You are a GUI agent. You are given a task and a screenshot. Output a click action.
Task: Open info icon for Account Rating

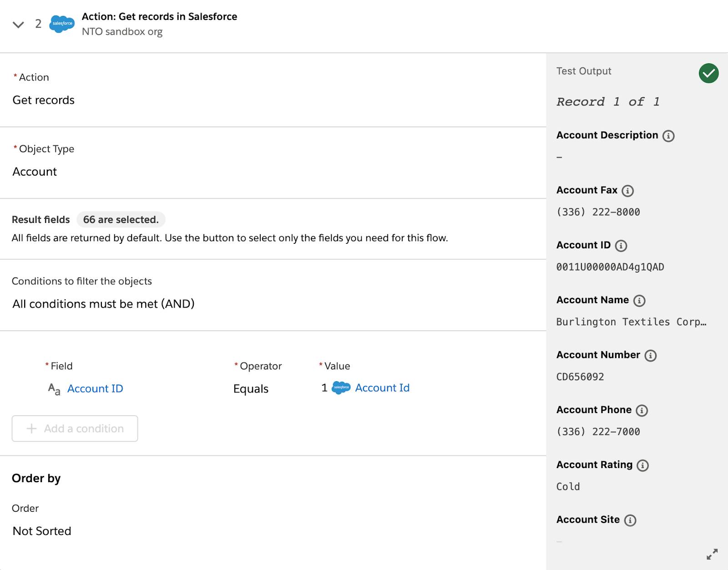pos(642,465)
